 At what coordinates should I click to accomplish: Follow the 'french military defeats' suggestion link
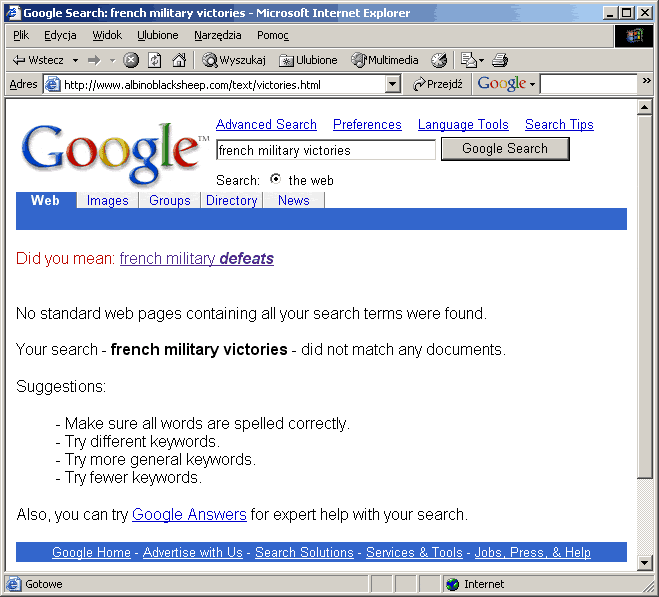[196, 259]
